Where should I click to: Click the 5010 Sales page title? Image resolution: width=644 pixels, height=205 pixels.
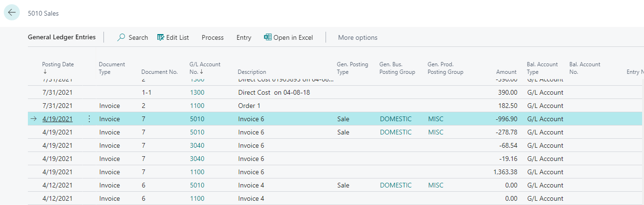pos(43,13)
